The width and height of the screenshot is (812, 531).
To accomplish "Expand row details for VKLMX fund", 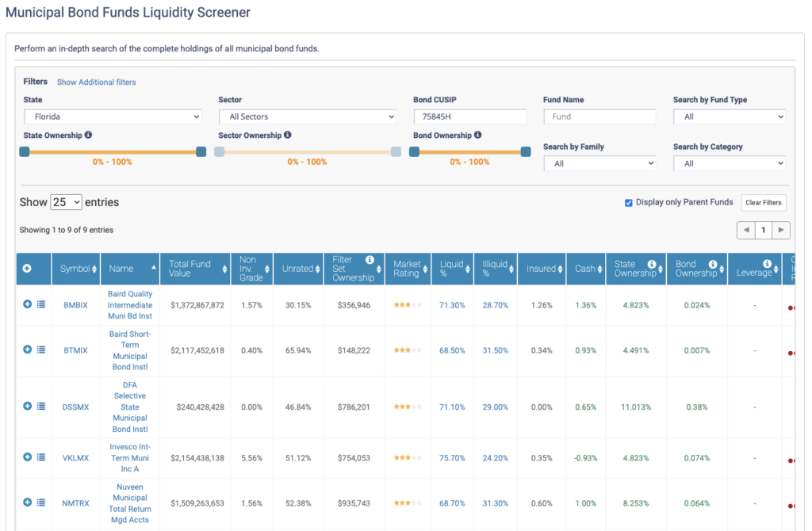I will [28, 457].
